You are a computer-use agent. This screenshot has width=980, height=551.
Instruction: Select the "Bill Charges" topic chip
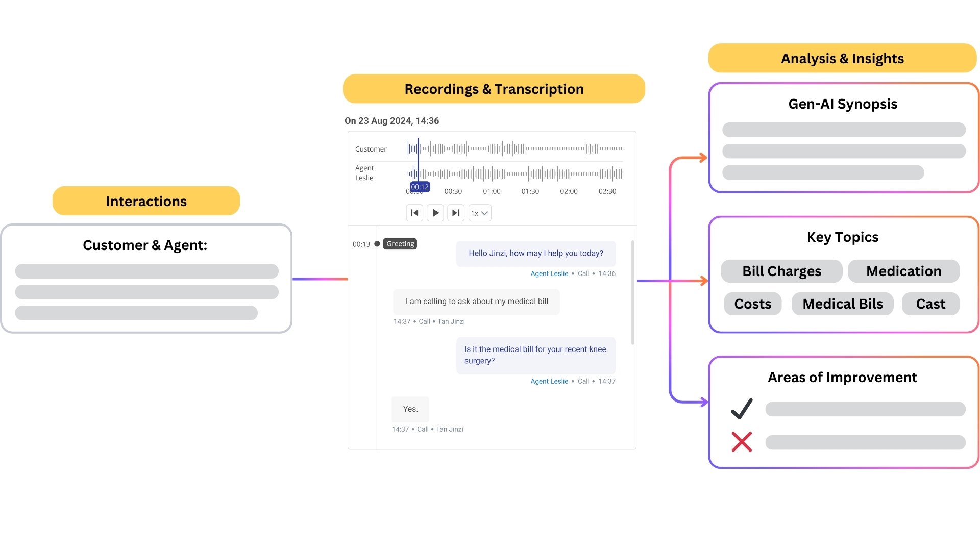(x=781, y=271)
